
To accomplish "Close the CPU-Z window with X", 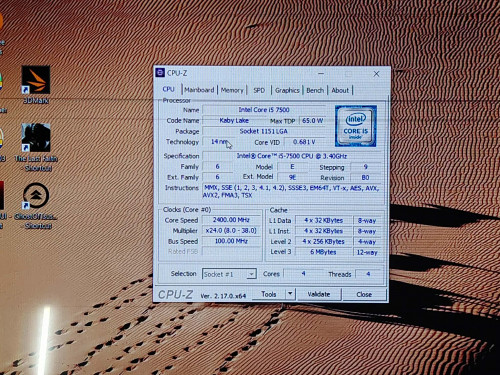I will [376, 74].
